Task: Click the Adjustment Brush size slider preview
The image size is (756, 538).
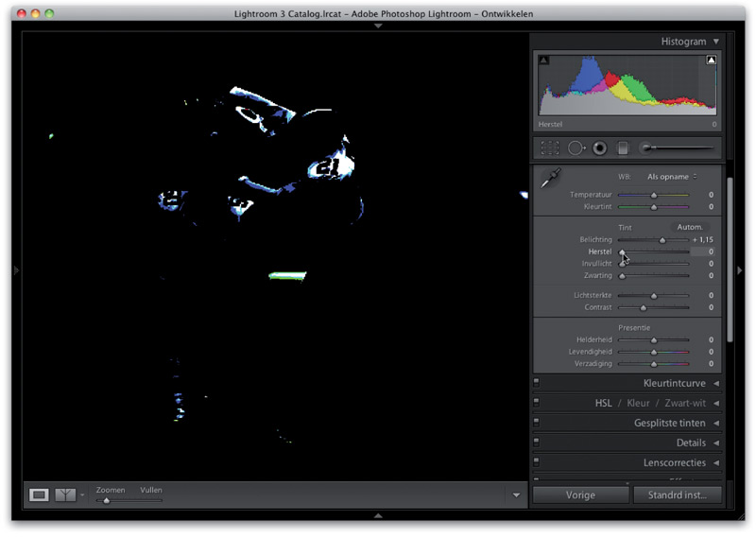Action: [x=679, y=148]
